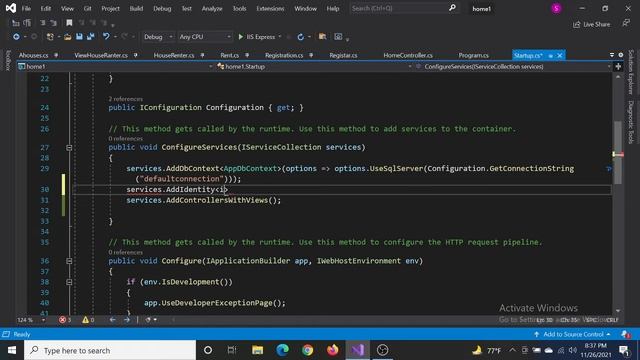640x360 pixels.
Task: Open the IIS Express launch dropdown arrow
Action: coord(280,37)
